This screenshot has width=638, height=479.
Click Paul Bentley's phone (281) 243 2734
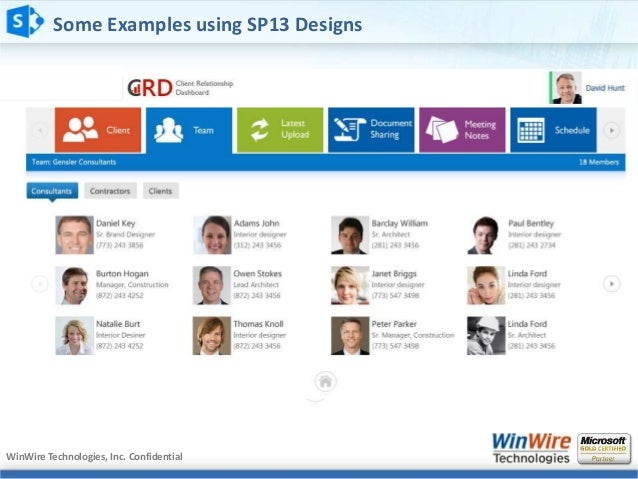[x=532, y=245]
